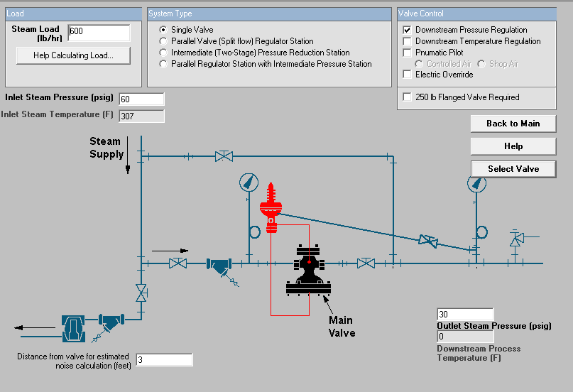Click the sensing line valve symbol
The image size is (573, 392).
[428, 241]
